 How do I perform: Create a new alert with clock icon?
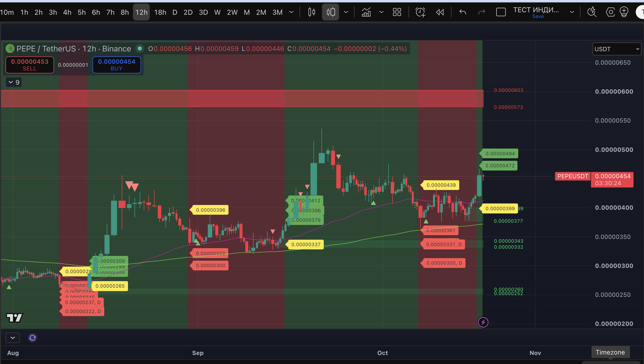coord(420,12)
